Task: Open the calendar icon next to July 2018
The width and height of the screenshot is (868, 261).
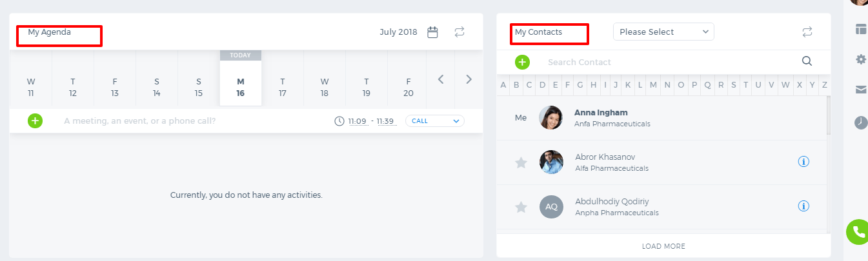Action: click(432, 32)
